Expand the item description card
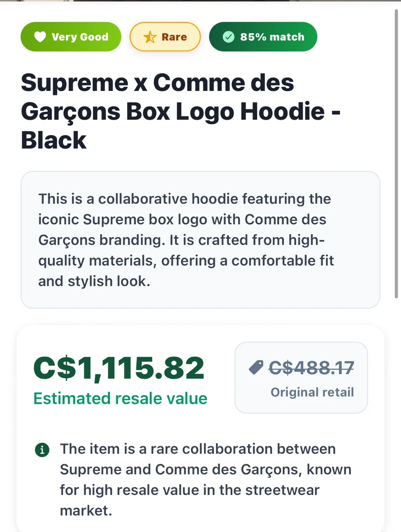401x532 pixels. 200,240
